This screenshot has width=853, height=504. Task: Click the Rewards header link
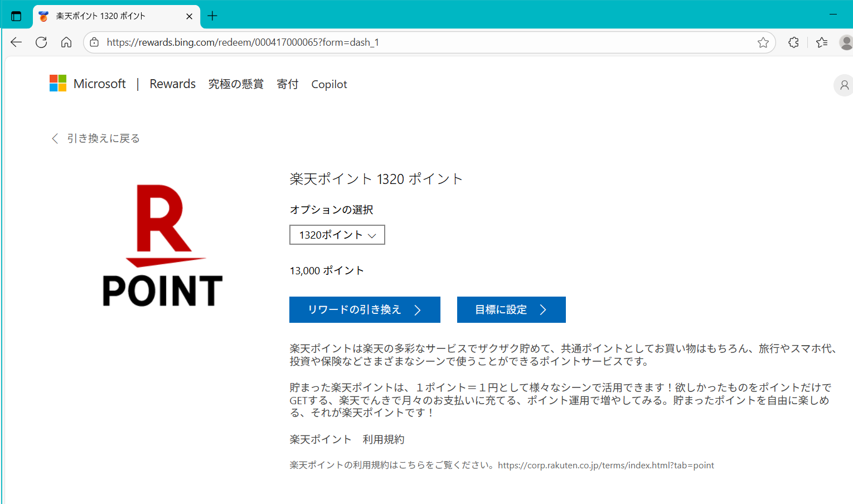click(x=172, y=84)
